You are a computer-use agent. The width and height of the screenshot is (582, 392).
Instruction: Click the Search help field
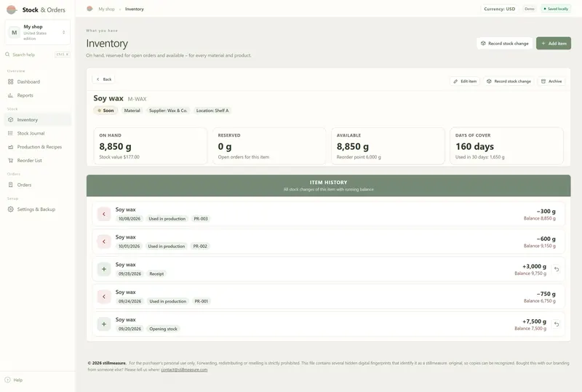[x=38, y=55]
